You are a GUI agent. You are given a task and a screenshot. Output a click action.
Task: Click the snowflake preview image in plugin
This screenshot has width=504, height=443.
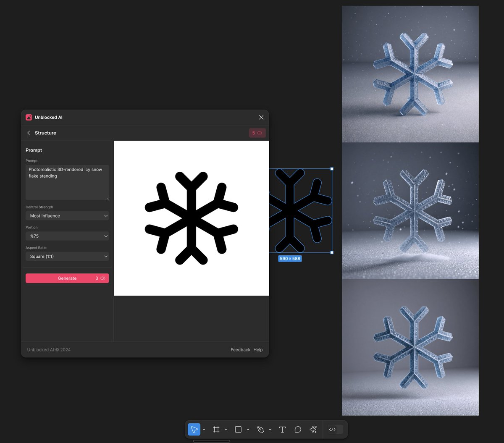191,218
